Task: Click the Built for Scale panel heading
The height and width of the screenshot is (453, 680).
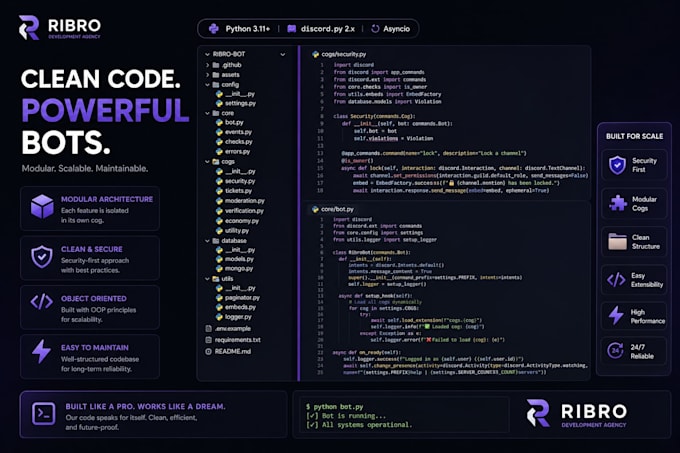Action: tap(634, 136)
